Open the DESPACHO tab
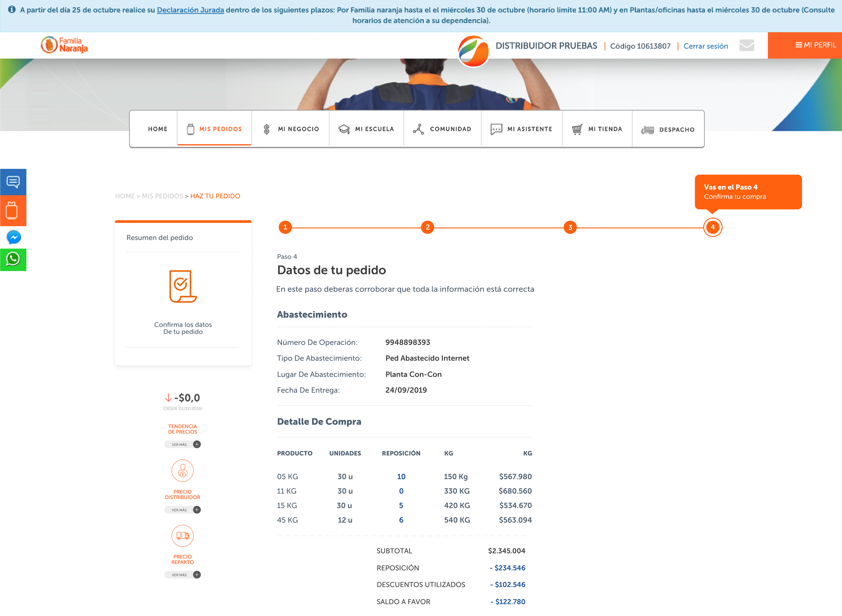Viewport: 842px width, 616px height. (668, 129)
